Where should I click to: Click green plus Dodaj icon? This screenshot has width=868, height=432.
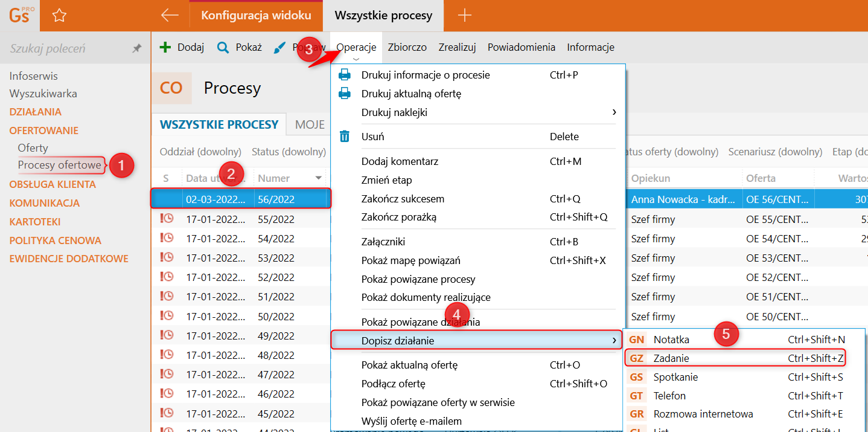165,47
